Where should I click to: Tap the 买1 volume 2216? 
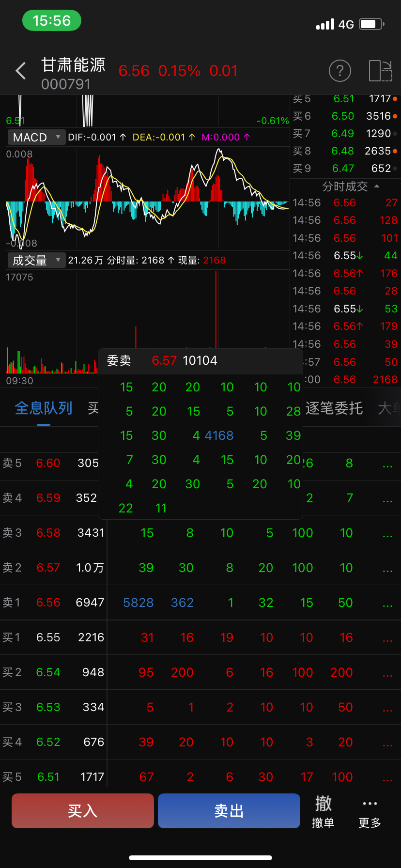[x=91, y=637]
